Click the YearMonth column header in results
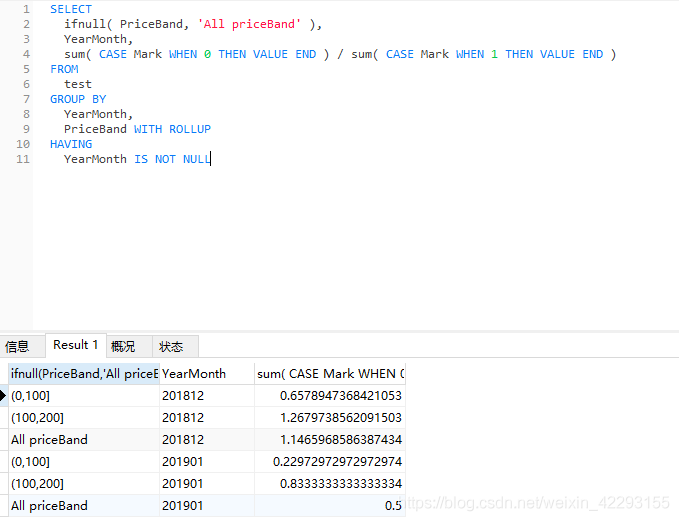The height and width of the screenshot is (521, 679). 206,373
